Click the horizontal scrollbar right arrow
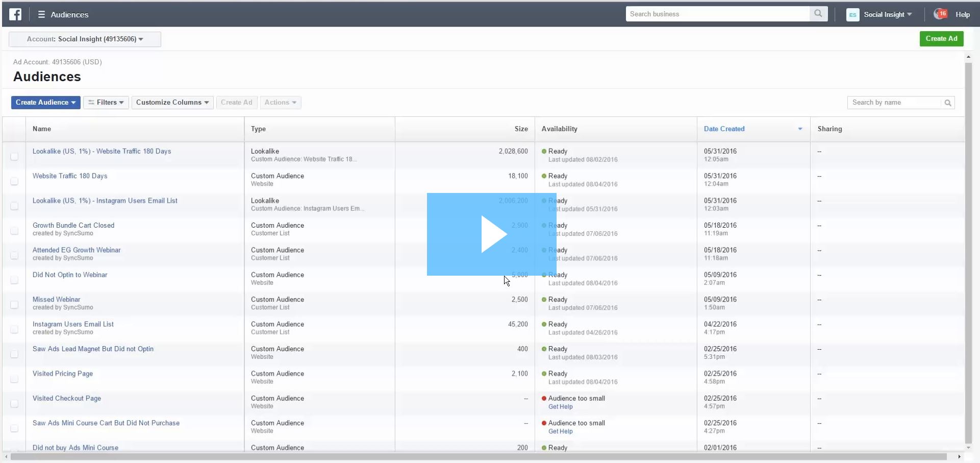This screenshot has height=463, width=980. 959,456
